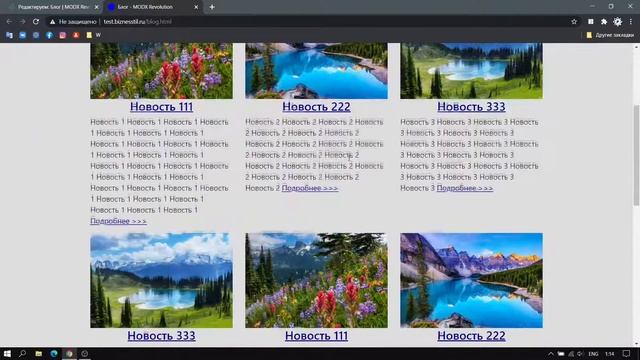Click the mountain lake image above bottom Новость 222
Screen dimensions: 640x360
point(471,280)
